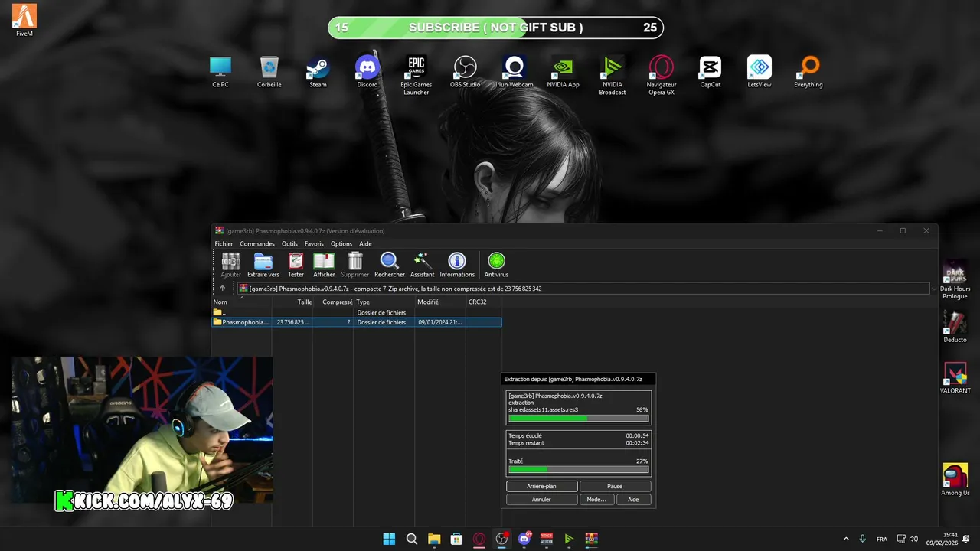The image size is (980, 551).
Task: Click the archive path address field
Action: coord(582,289)
